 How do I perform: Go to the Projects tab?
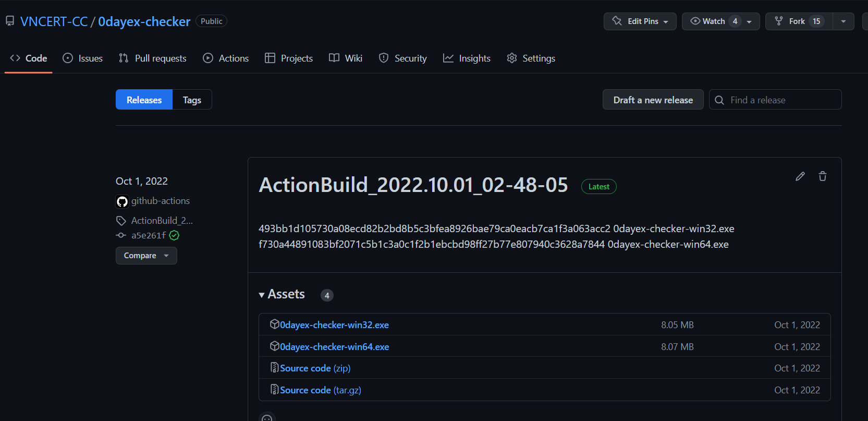(x=289, y=58)
